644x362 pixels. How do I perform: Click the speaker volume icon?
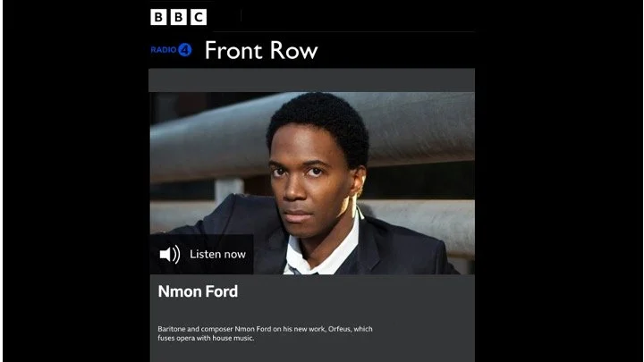pos(170,255)
